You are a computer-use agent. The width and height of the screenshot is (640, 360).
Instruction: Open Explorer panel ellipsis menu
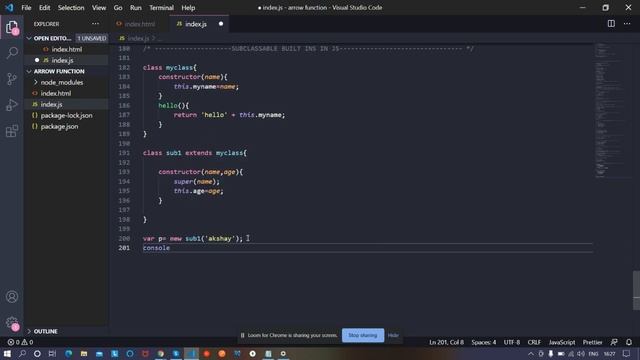(x=95, y=24)
